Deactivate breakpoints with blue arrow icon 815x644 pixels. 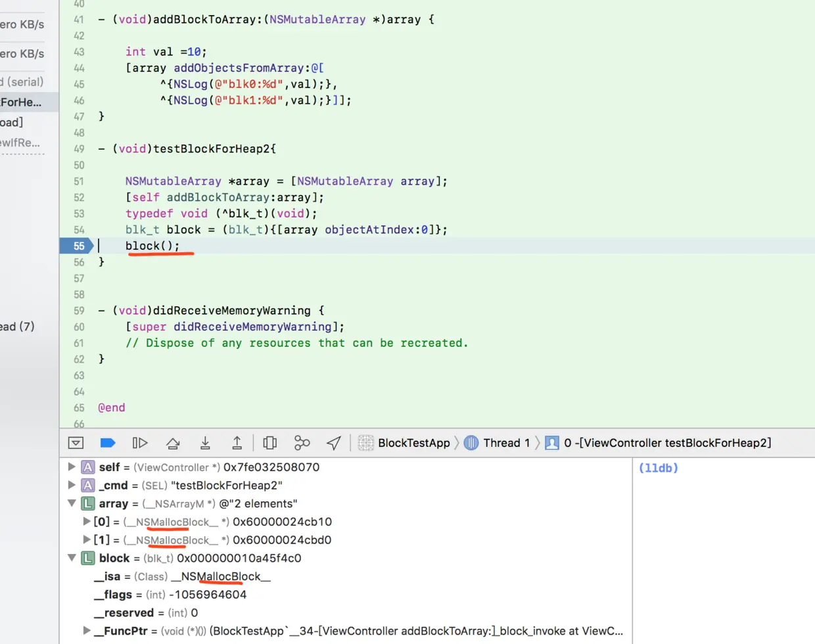click(x=108, y=443)
